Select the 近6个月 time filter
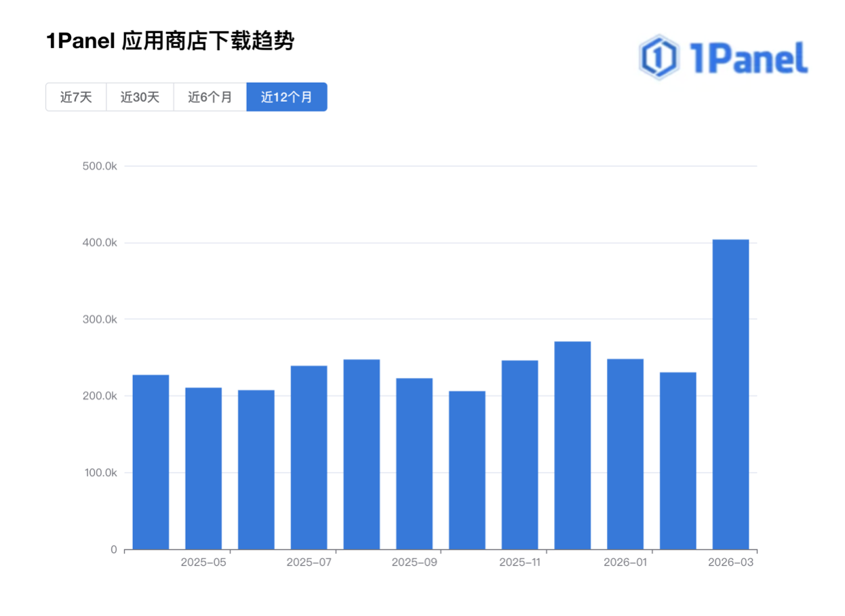Screen dimensions: 845x616 [210, 97]
